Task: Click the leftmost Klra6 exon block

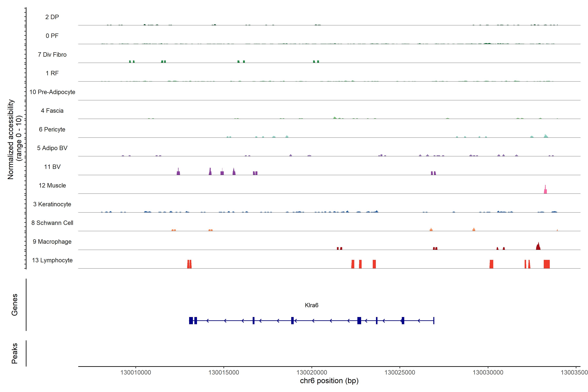Action: (x=191, y=320)
